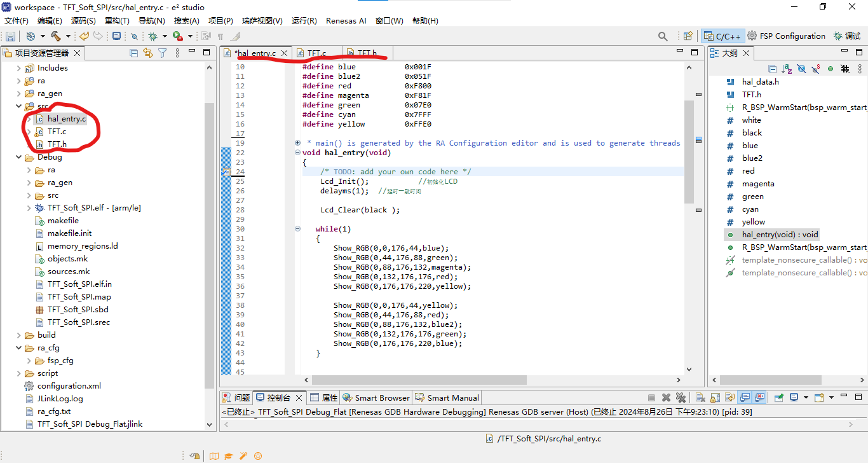Screen dimensions: 868x463
Task: Click Project Explorer vertical scrollbar
Action: [x=210, y=245]
